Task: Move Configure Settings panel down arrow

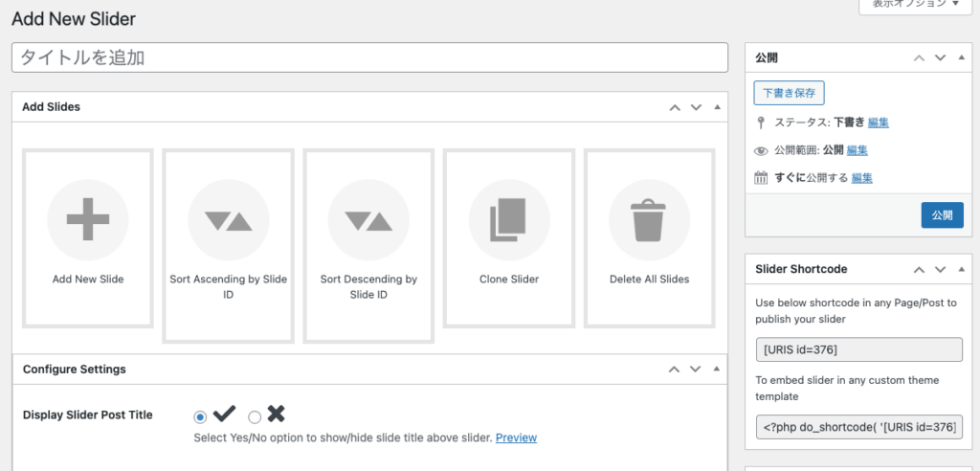Action: point(696,370)
